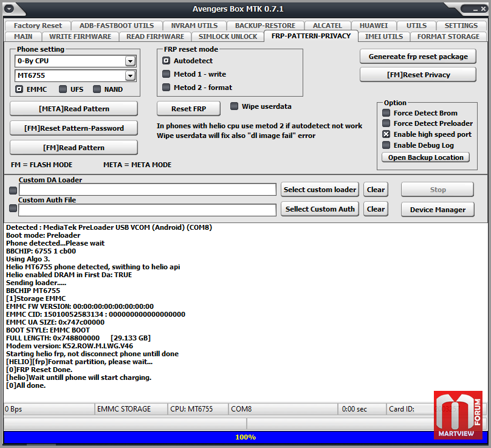Open Device Manager

pyautogui.click(x=438, y=210)
